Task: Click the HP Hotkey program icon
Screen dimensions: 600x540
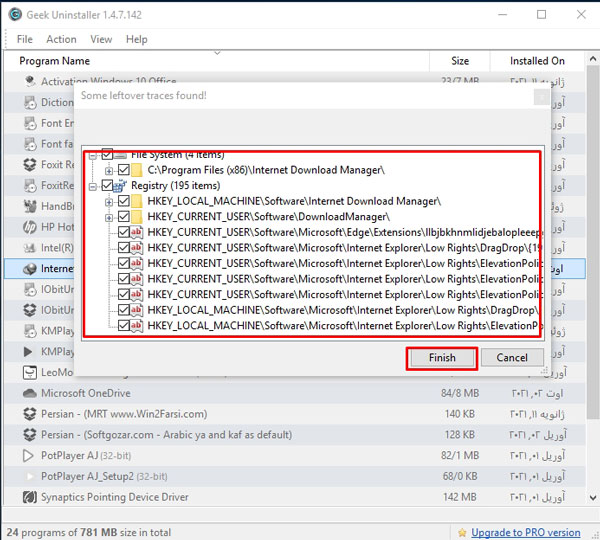Action: 29,227
